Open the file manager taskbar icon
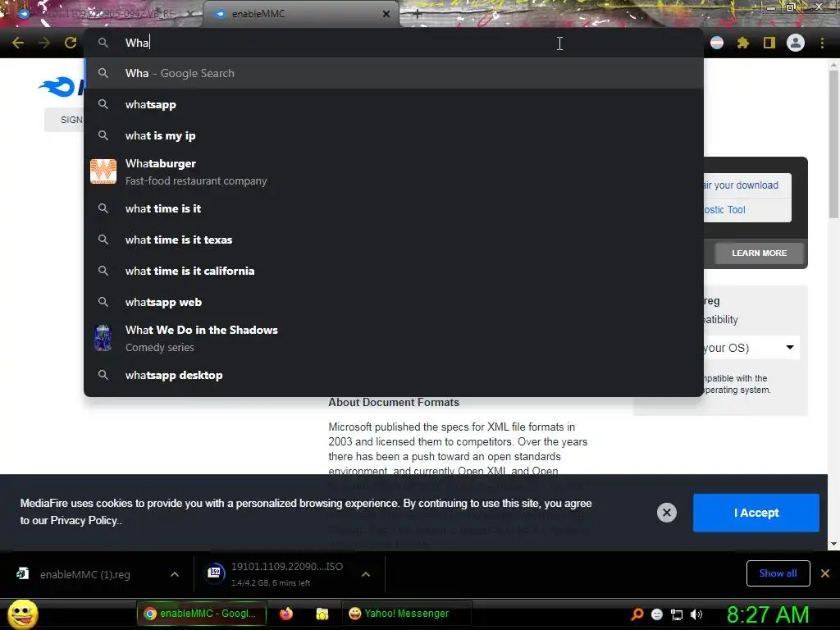The width and height of the screenshot is (840, 630). click(322, 614)
